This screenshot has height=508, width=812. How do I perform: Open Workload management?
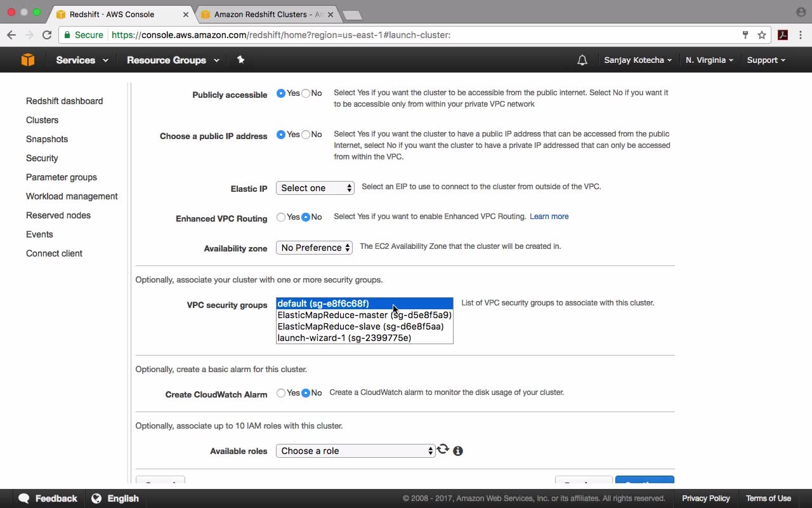(x=72, y=196)
